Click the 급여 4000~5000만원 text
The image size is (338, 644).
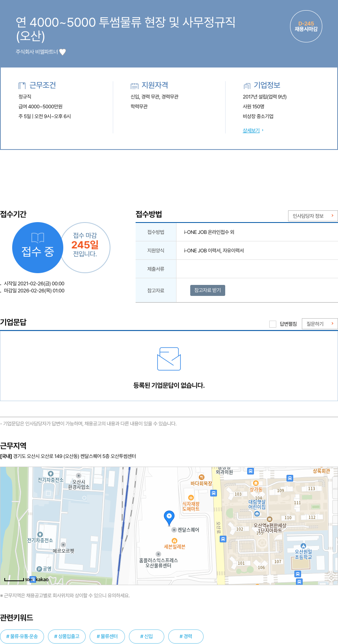40,106
